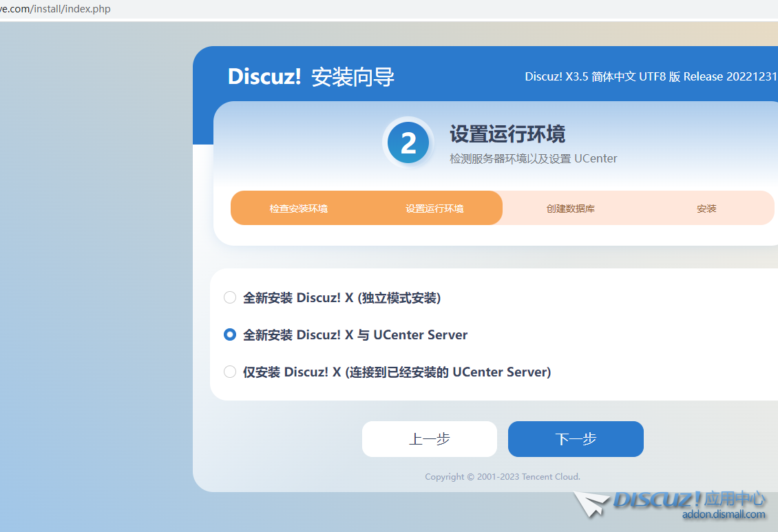Click the 安装向导 title text
This screenshot has height=532, width=778.
[x=353, y=76]
